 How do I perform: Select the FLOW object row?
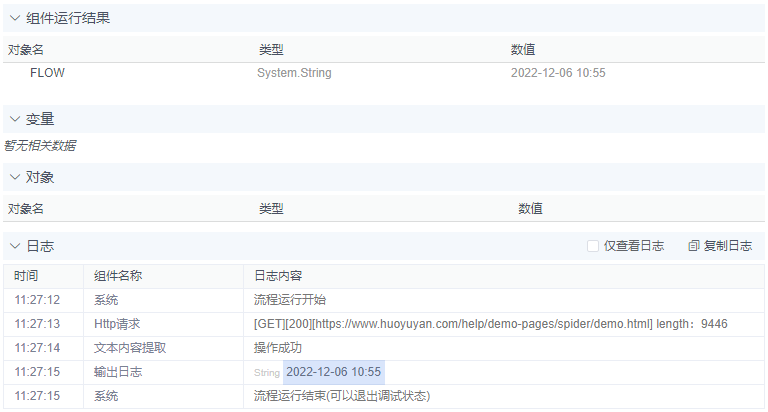click(47, 73)
